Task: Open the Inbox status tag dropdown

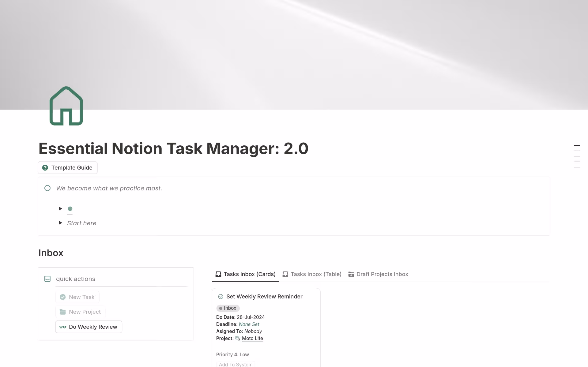Action: click(x=228, y=308)
